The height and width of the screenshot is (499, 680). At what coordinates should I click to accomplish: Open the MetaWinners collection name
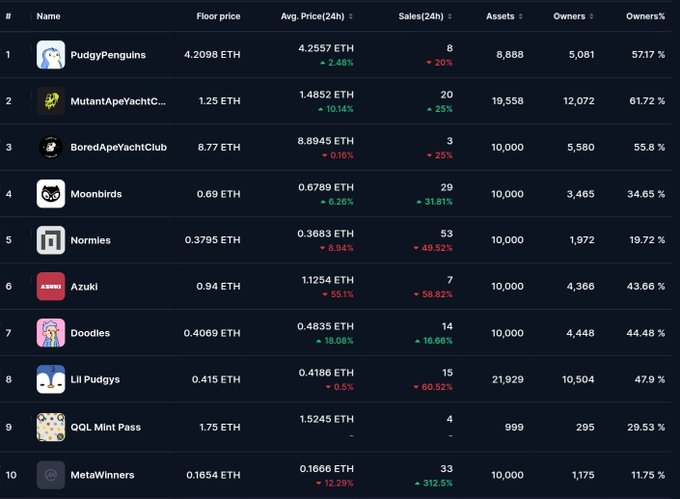102,475
